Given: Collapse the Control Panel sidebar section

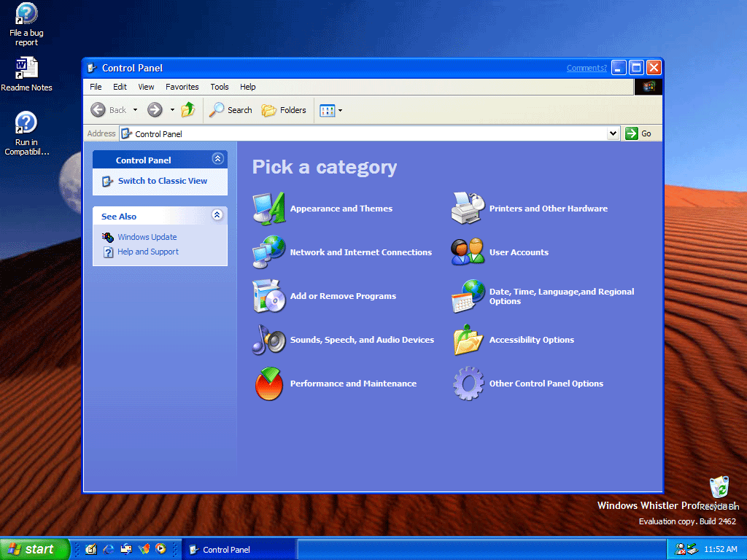Looking at the screenshot, I should [x=217, y=158].
